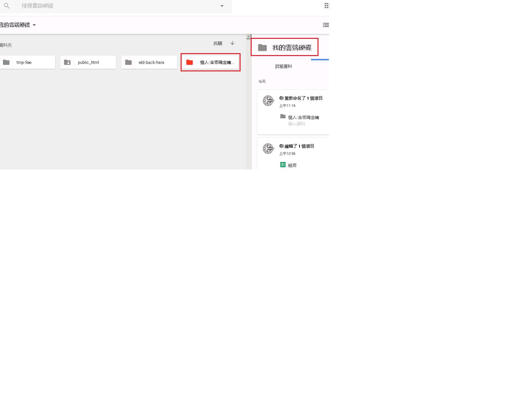Click the 名稱 sort field label
Screen dimensions: 532x399
click(x=217, y=43)
